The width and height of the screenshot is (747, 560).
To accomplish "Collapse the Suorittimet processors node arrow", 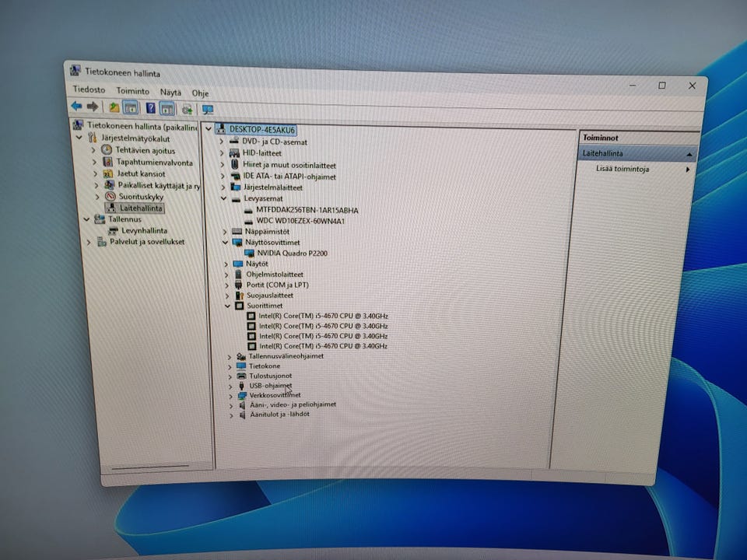I will tap(227, 306).
